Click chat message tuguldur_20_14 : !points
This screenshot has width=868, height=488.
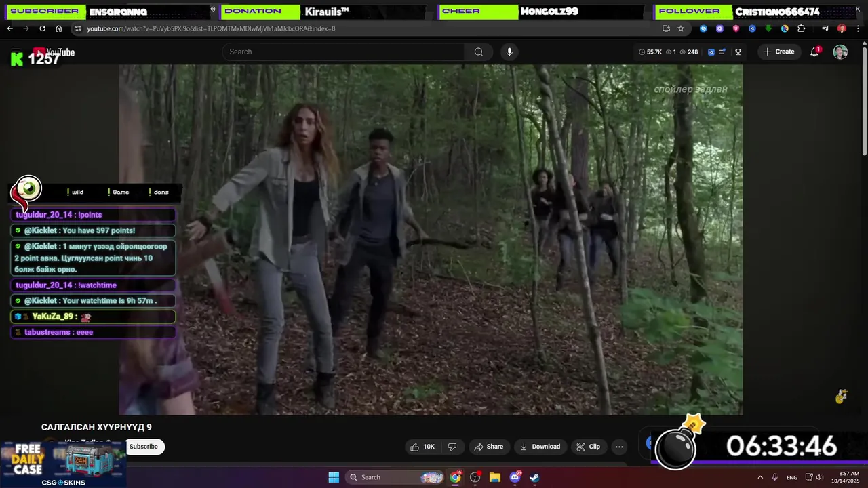[x=93, y=215]
